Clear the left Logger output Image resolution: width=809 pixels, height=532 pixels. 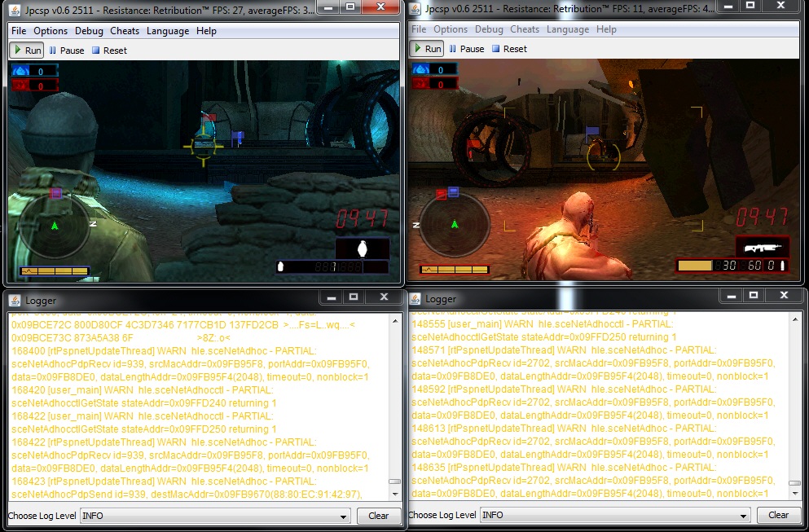(x=378, y=516)
